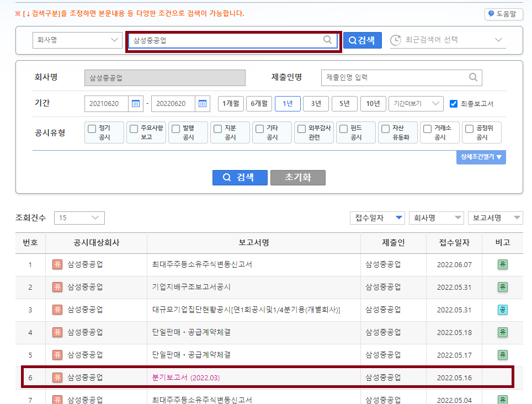Click the magnifier icon in 제출인명 field

(x=473, y=77)
